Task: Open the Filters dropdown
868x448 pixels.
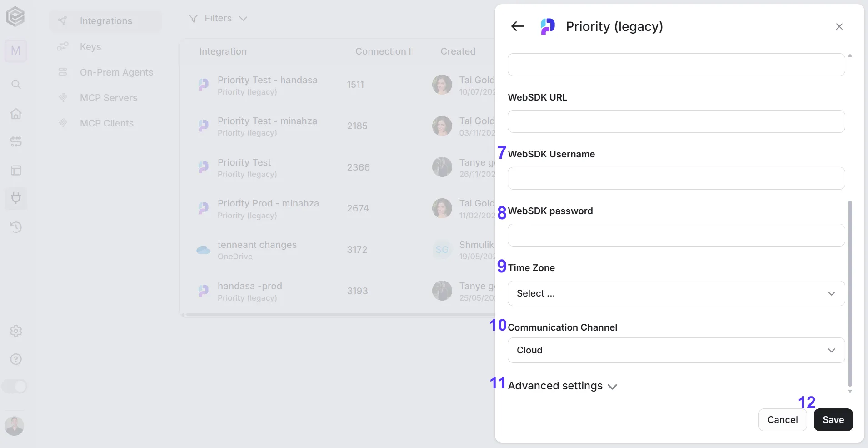Action: [x=218, y=19]
